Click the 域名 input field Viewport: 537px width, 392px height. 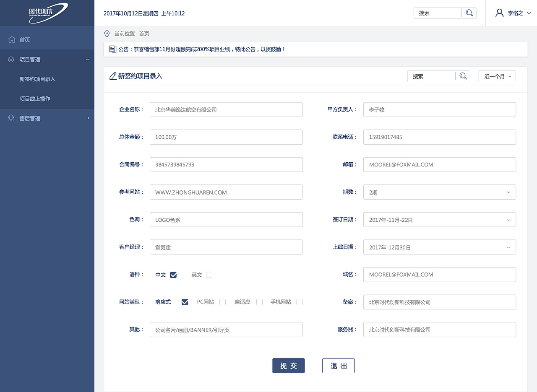(x=440, y=275)
